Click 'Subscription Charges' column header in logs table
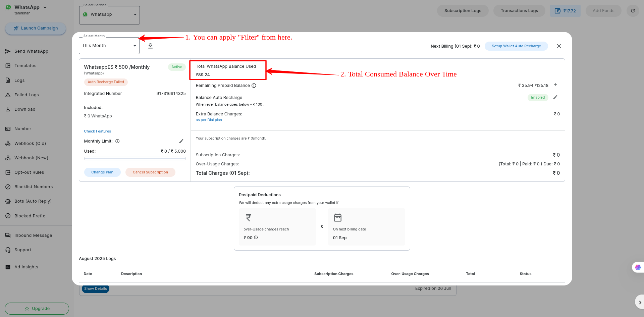The image size is (644, 317). click(x=334, y=274)
